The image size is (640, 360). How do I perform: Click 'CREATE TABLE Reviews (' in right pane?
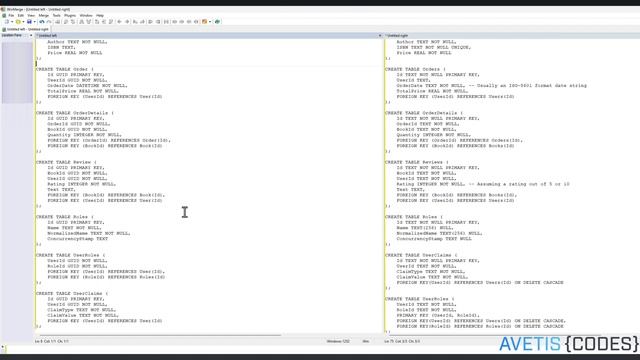point(417,162)
